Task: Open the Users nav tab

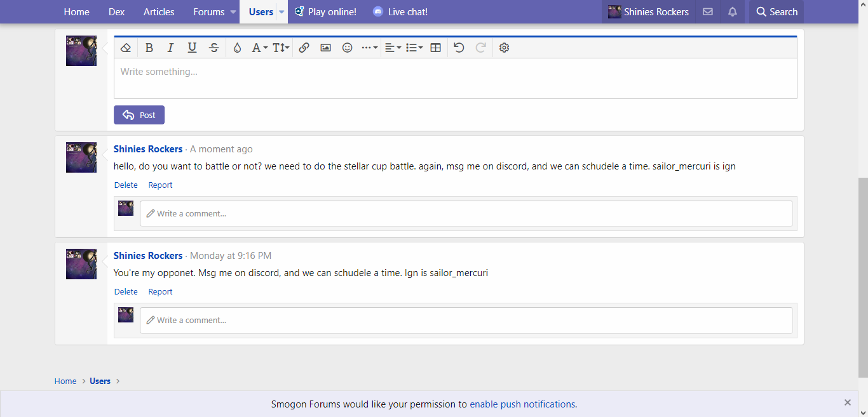Action: pyautogui.click(x=261, y=11)
